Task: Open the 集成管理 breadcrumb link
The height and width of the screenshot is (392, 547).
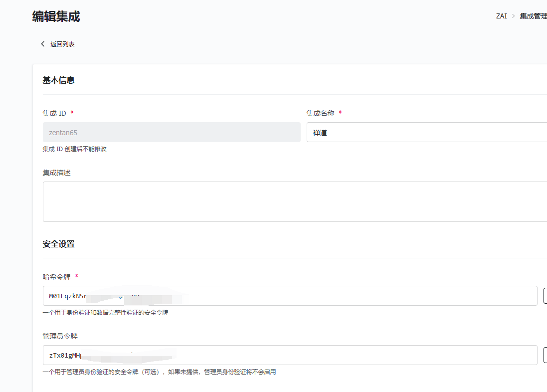Action: (534, 16)
